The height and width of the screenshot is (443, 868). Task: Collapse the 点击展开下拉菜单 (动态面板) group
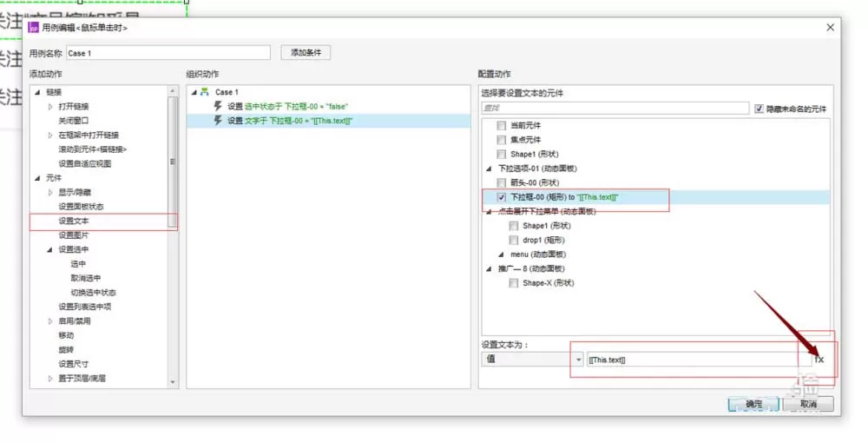point(489,212)
